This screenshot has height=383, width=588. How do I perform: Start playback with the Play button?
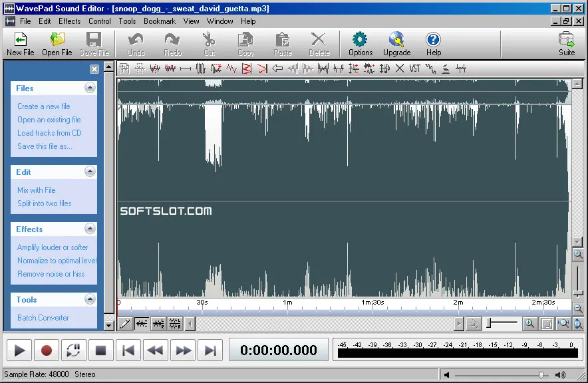[x=19, y=350]
